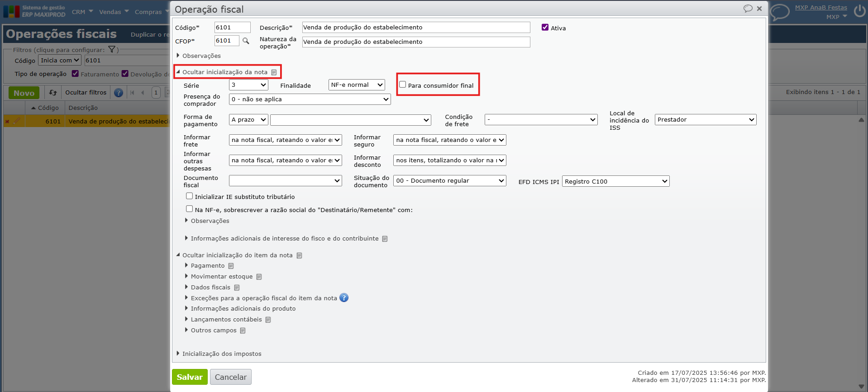Click the note icon beside Ocultar inicialização do item
868x392 pixels.
tap(299, 255)
